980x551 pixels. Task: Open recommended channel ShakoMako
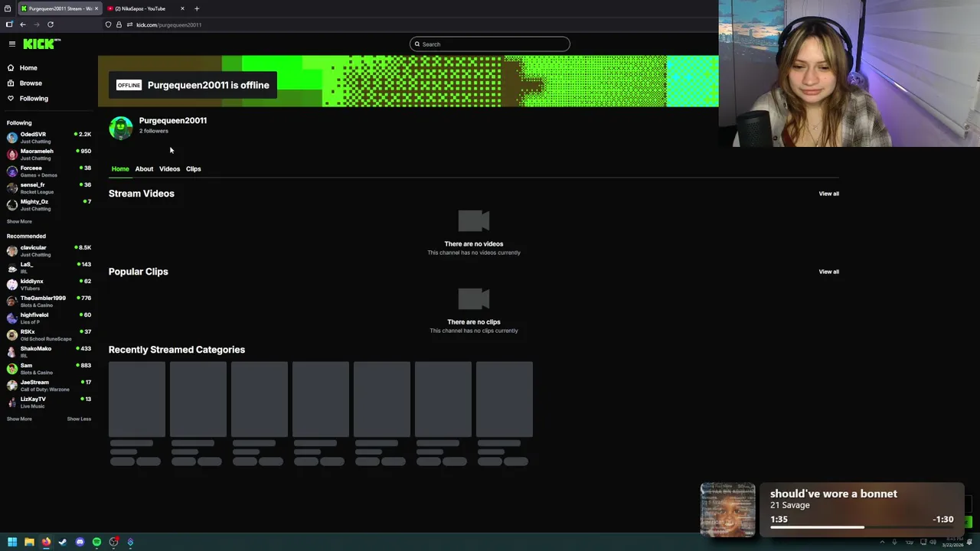pos(49,352)
